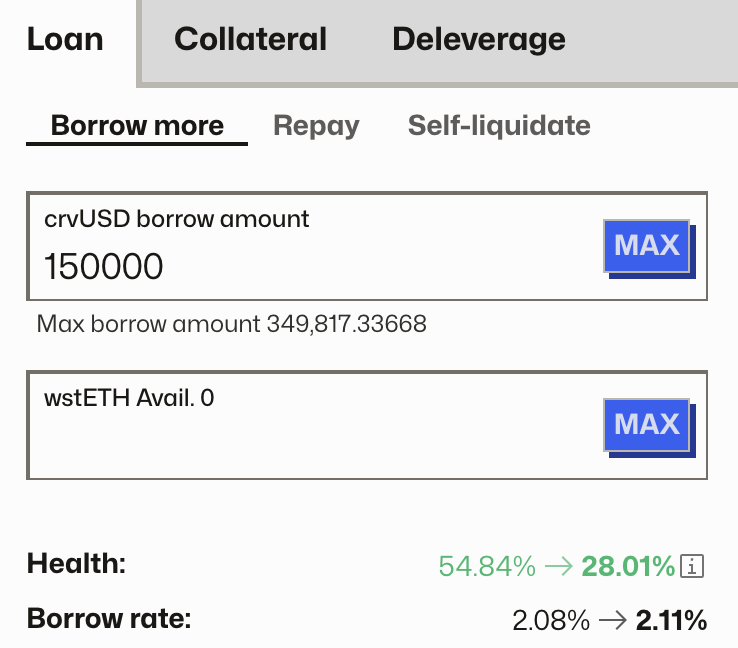Screen dimensions: 738x648
Task: Click the 150000 value in borrow field
Action: click(x=104, y=266)
